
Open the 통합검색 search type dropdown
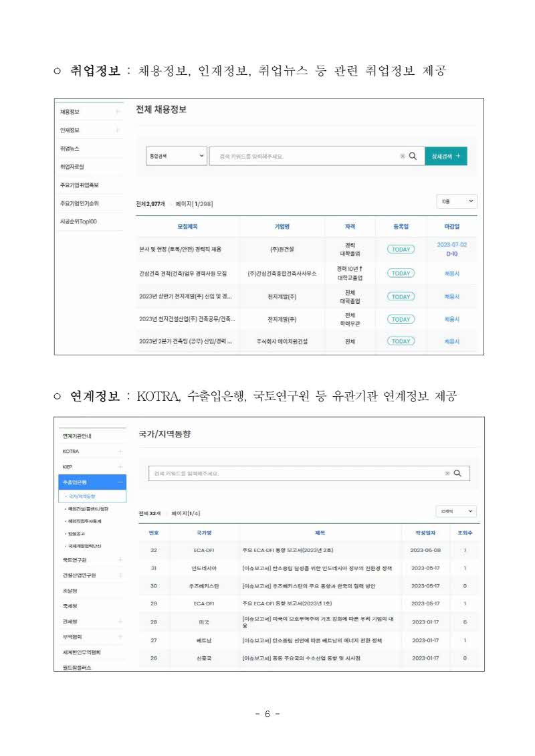[177, 156]
